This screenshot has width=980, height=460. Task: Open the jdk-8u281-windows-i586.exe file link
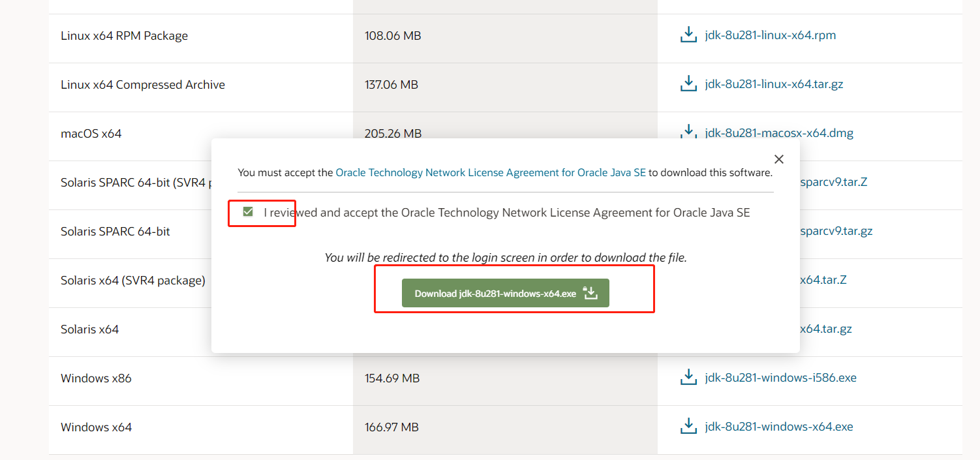click(x=780, y=378)
